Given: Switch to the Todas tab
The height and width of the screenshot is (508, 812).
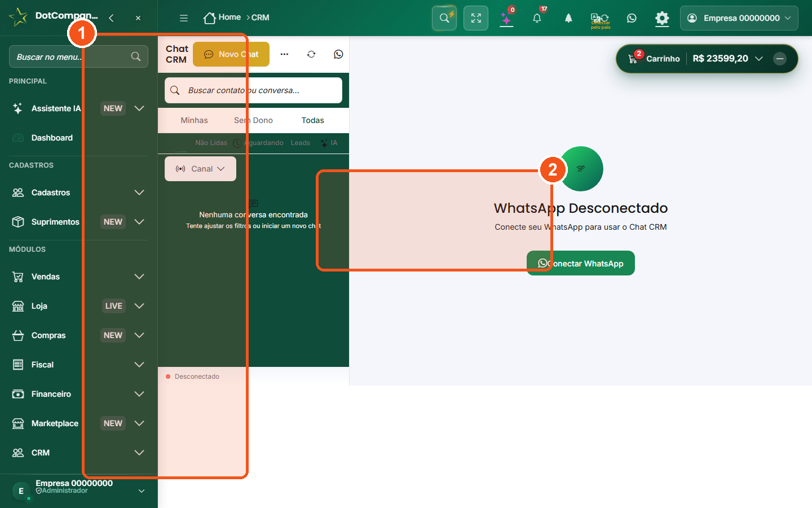Looking at the screenshot, I should pos(312,120).
